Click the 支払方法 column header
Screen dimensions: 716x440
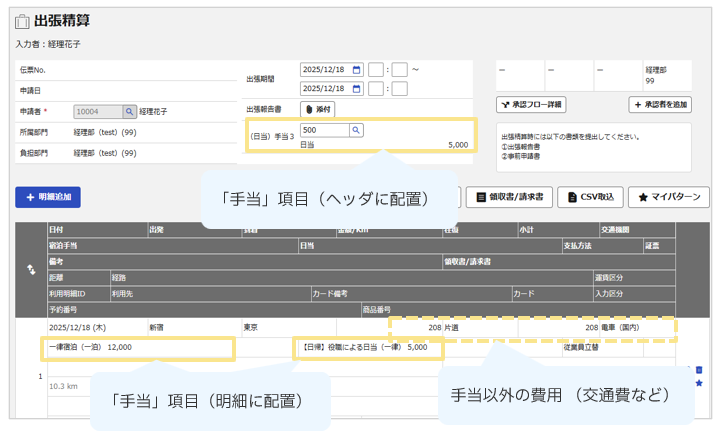(x=603, y=246)
